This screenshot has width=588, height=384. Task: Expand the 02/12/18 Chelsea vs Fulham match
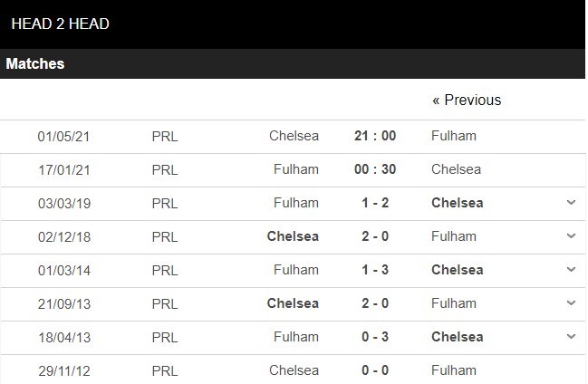tap(571, 236)
